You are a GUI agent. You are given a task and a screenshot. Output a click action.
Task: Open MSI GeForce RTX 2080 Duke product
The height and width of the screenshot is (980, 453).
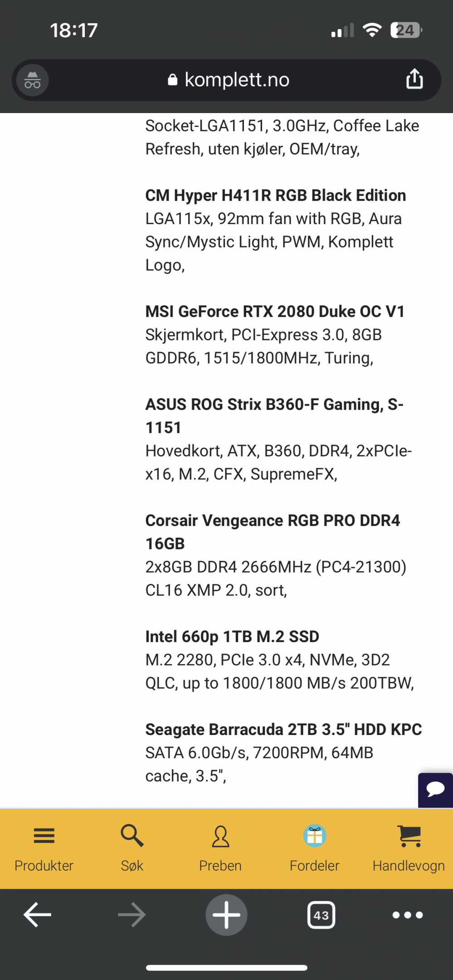275,312
